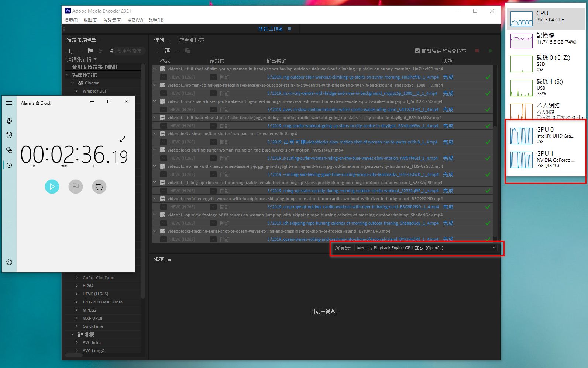The image size is (588, 368).
Task: Click the create new preset plus icon
Action: coord(69,51)
